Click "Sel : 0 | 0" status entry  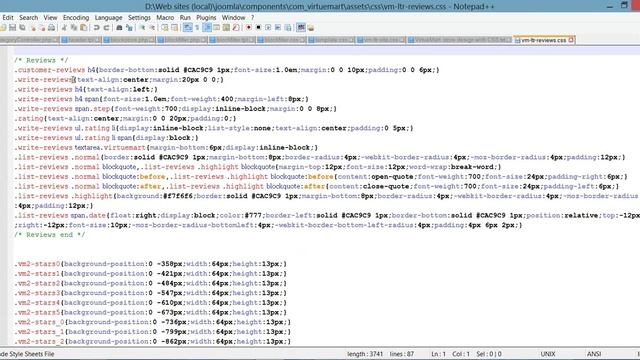489,354
